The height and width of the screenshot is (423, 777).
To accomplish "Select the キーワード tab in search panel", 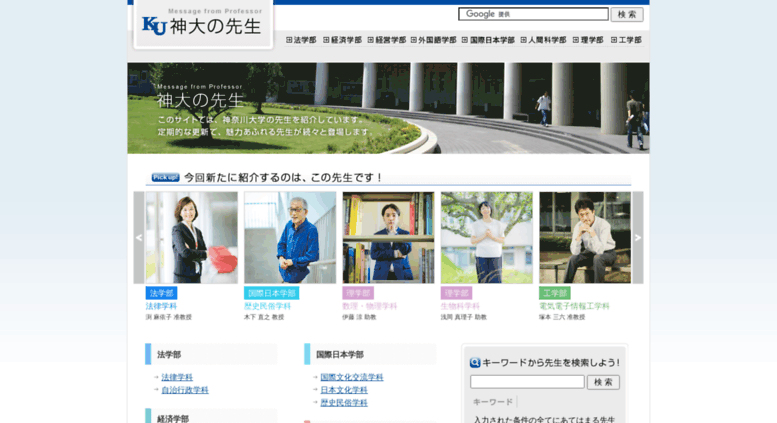I will [x=493, y=402].
